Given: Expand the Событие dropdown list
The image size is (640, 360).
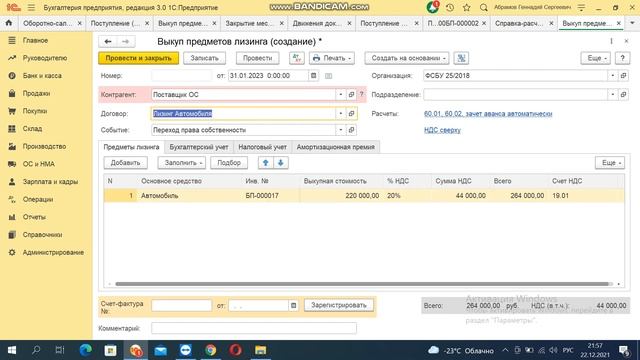Looking at the screenshot, I should [x=341, y=130].
